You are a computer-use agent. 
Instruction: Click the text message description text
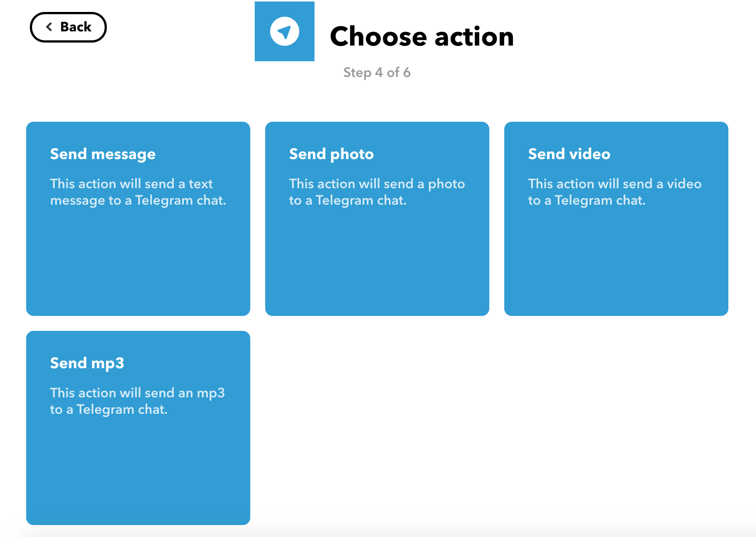click(138, 192)
